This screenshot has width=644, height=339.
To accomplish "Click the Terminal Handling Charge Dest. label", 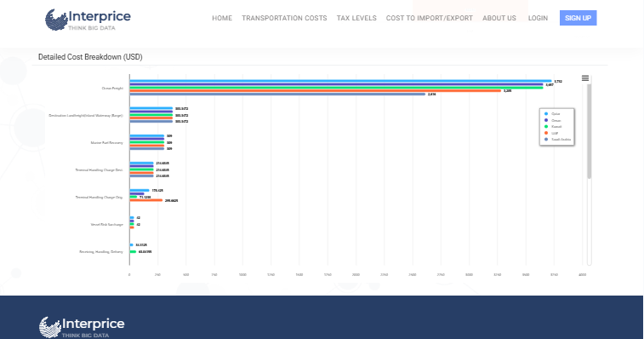I will click(x=99, y=169).
